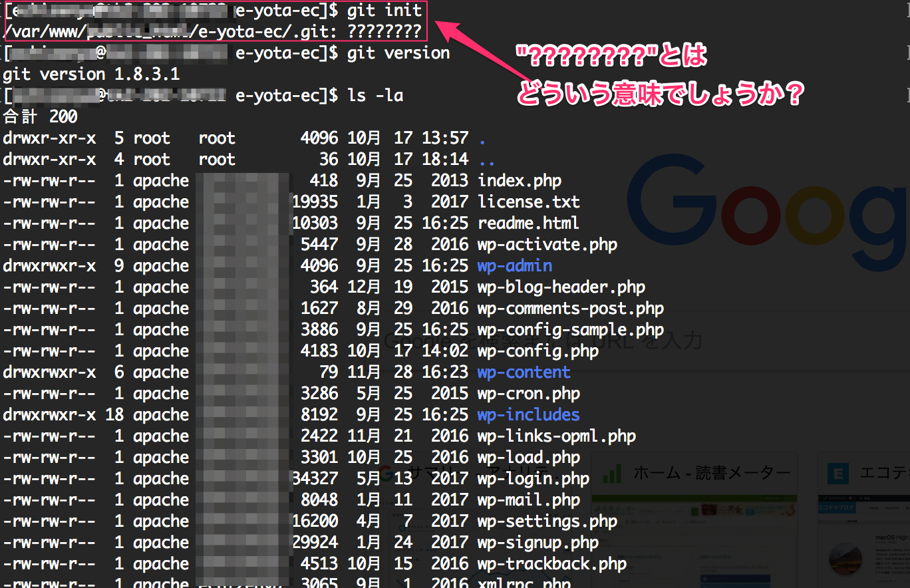Click the 'git version 1.8.3.1' output line

click(x=92, y=74)
